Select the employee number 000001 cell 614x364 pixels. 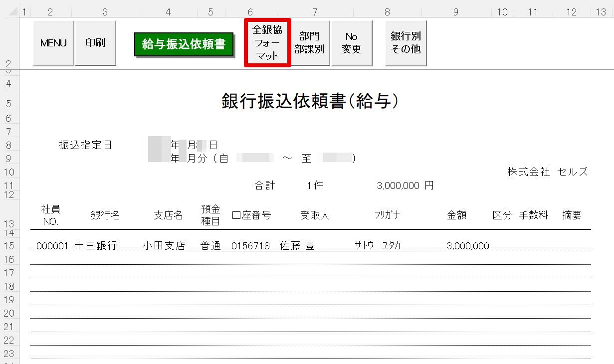click(52, 246)
